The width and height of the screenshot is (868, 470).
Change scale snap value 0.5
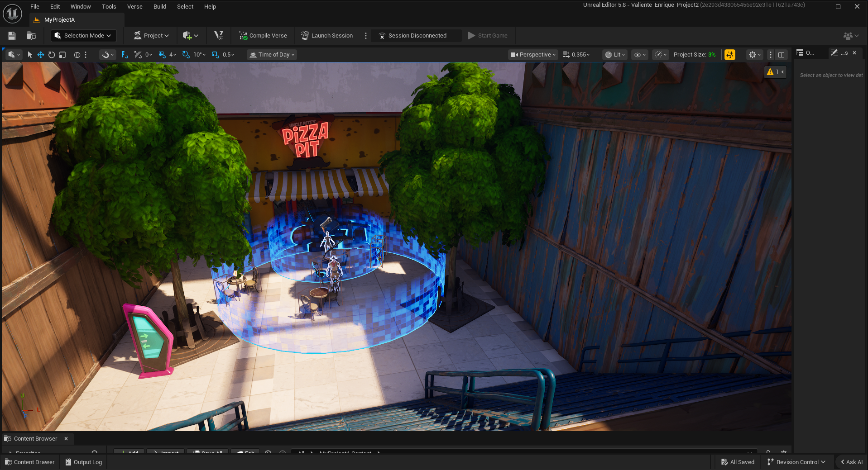228,55
